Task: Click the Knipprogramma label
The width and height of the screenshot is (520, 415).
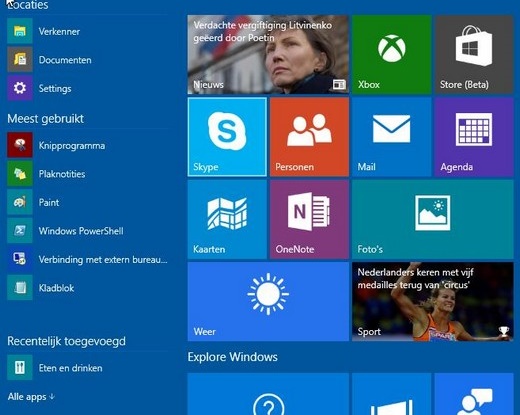Action: [72, 146]
